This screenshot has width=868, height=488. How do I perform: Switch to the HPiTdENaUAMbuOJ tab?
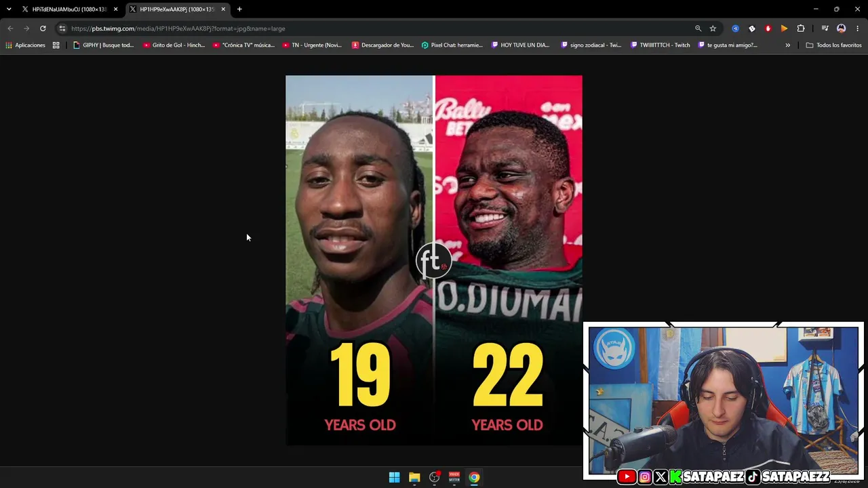(x=69, y=9)
